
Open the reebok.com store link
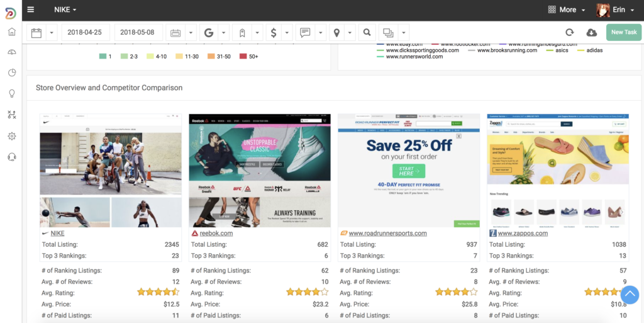tap(216, 234)
